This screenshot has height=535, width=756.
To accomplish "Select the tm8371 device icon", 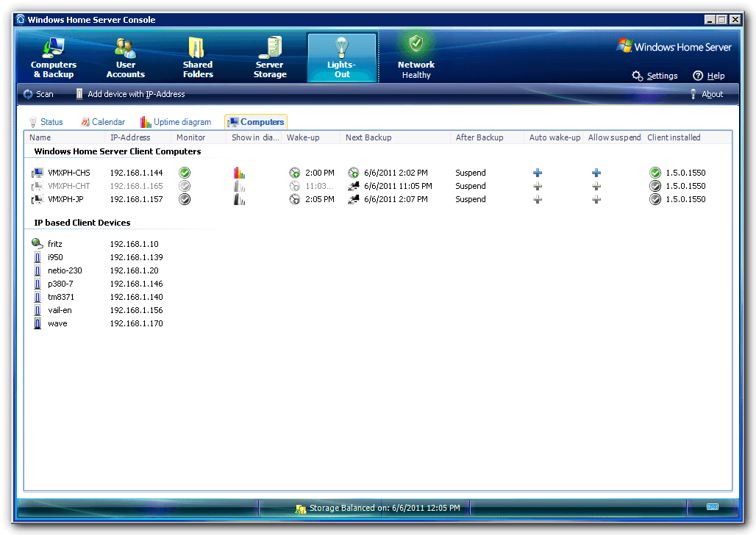I will (x=37, y=297).
